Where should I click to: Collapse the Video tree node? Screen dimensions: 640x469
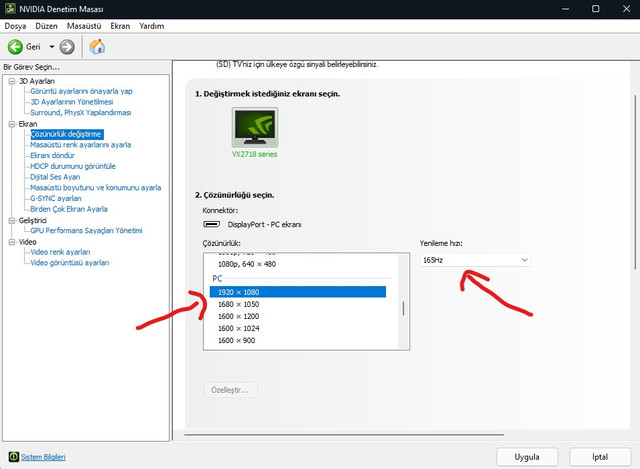(x=10, y=241)
